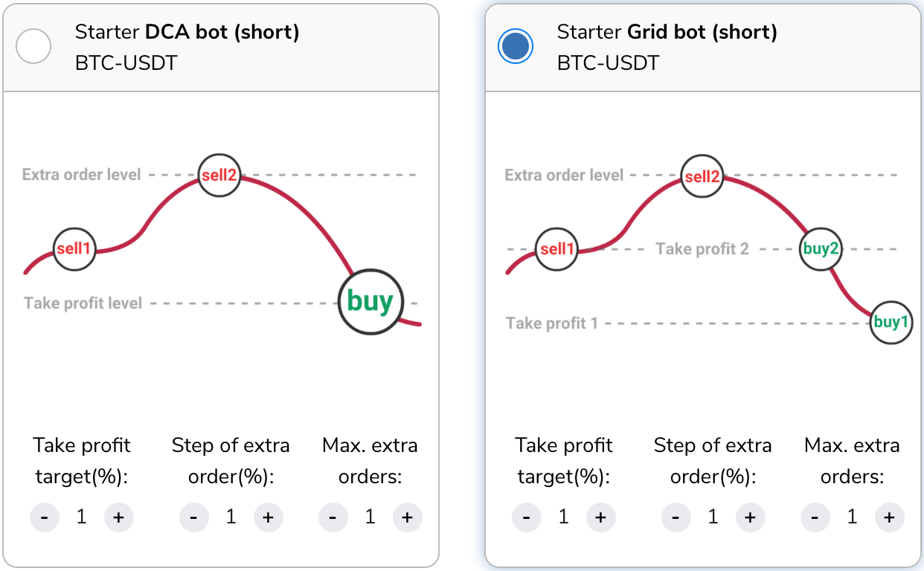This screenshot has width=924, height=571.
Task: Click the buy1 marker in Grid bot chart
Action: click(x=891, y=322)
